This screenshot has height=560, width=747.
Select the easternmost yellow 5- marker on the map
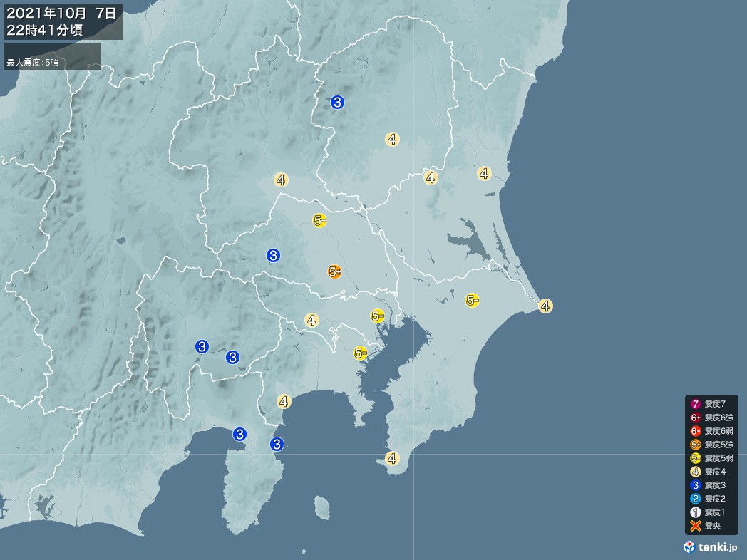pyautogui.click(x=472, y=301)
